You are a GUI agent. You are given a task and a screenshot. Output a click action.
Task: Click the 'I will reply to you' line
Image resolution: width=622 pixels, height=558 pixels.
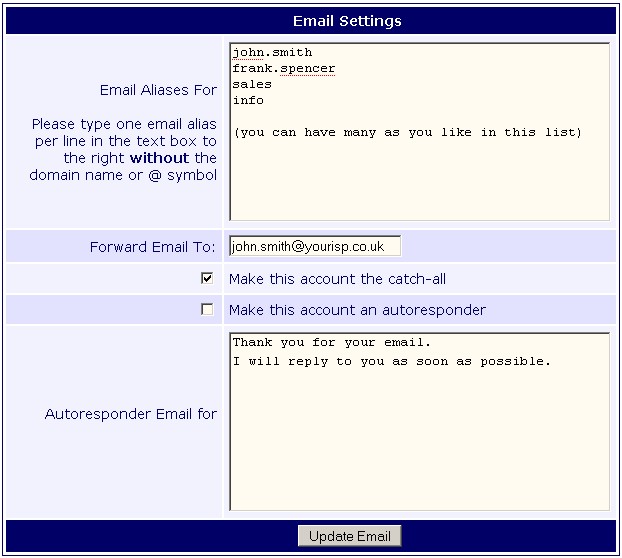tap(391, 361)
